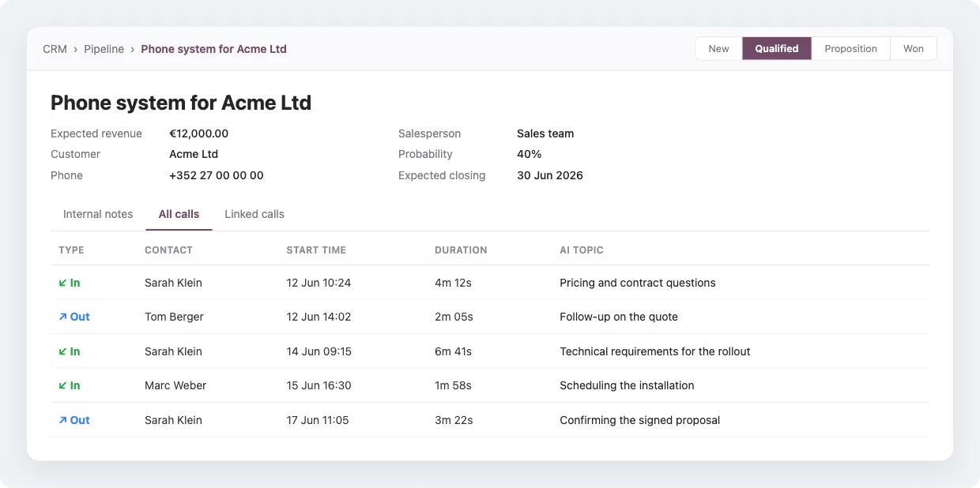Open topic Confirming the signed proposal
Image resolution: width=980 pixels, height=488 pixels.
640,420
